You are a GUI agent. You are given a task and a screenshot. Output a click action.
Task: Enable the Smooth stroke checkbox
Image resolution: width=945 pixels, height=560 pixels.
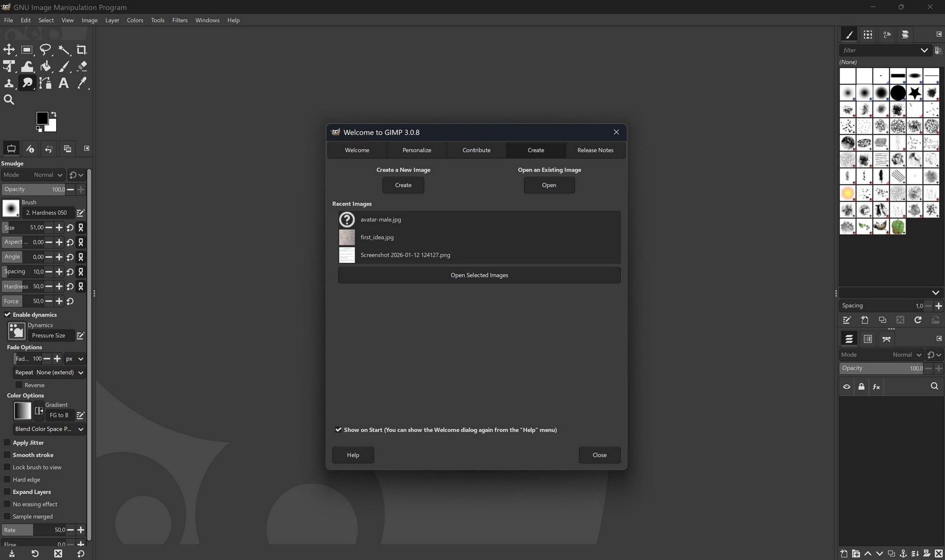7,455
